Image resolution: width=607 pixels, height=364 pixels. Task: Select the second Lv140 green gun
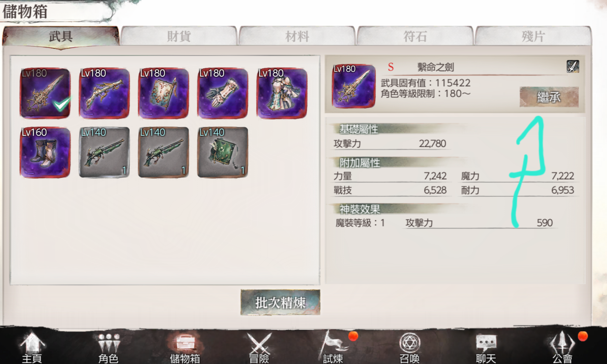click(164, 152)
